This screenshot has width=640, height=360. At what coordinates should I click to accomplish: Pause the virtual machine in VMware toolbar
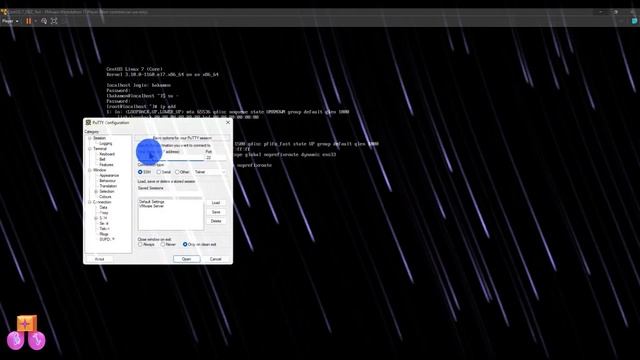29,21
